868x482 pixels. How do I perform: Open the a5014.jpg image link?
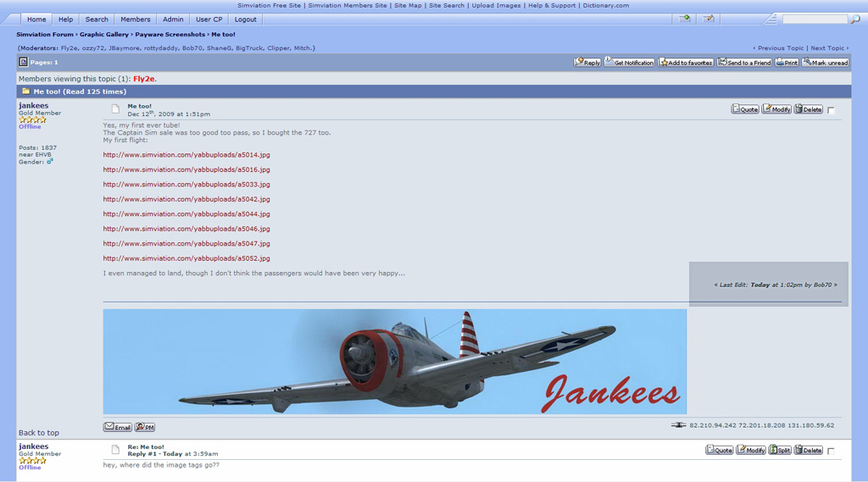(186, 155)
